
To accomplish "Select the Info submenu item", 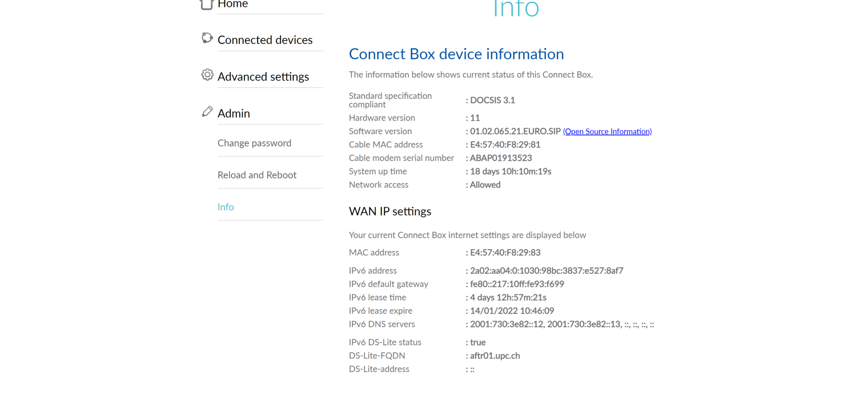I will pos(226,207).
